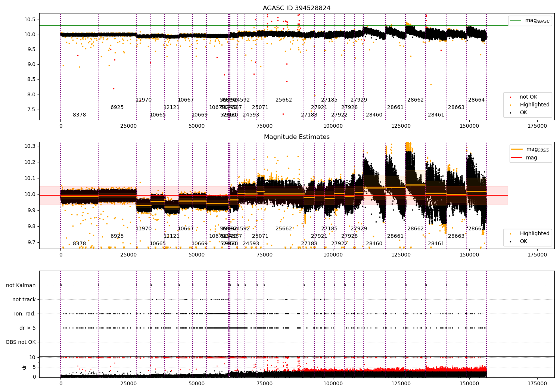Click obsid label 12121 in the top plot

coord(171,108)
